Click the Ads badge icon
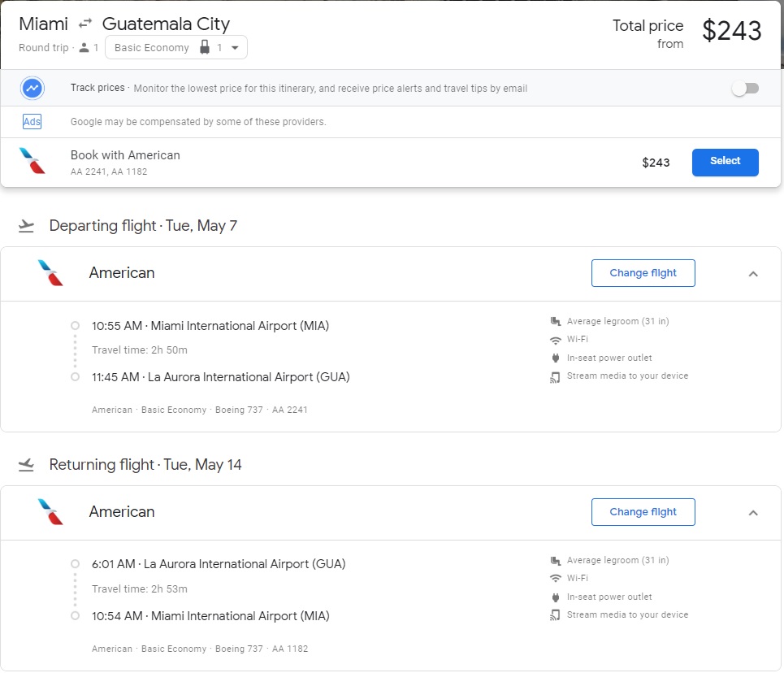This screenshot has height=673, width=784. (32, 122)
